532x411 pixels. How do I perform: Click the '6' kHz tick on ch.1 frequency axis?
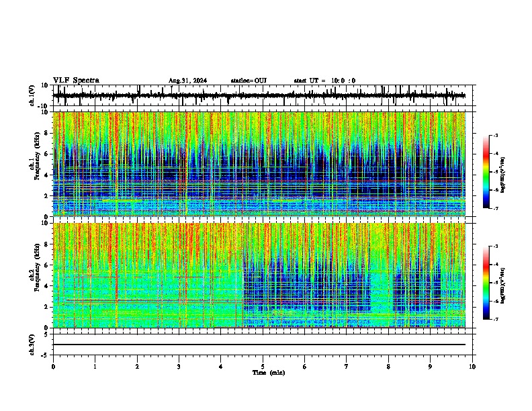tap(46, 154)
